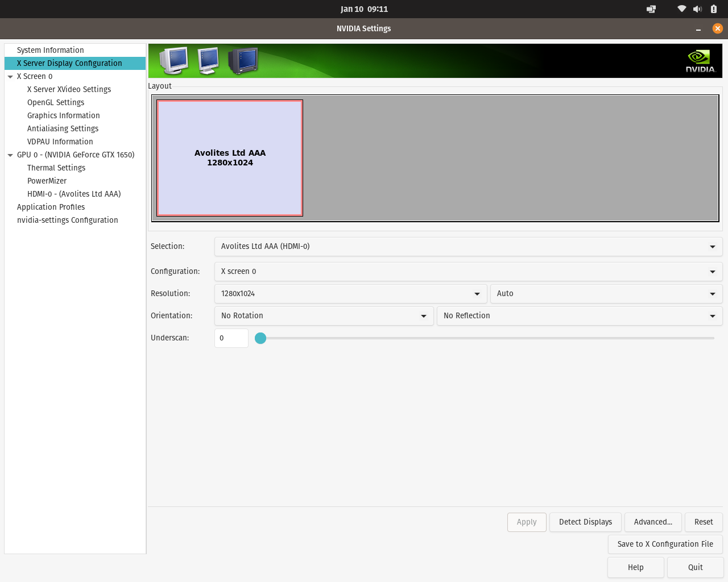Open the Resolution 1280x1024 dropdown
728x582 pixels.
coord(350,294)
